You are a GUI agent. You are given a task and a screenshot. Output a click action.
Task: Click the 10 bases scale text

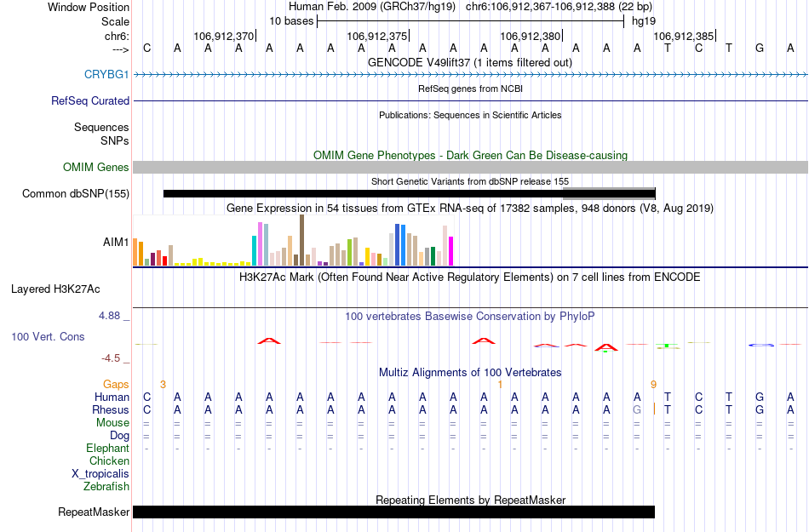[291, 21]
